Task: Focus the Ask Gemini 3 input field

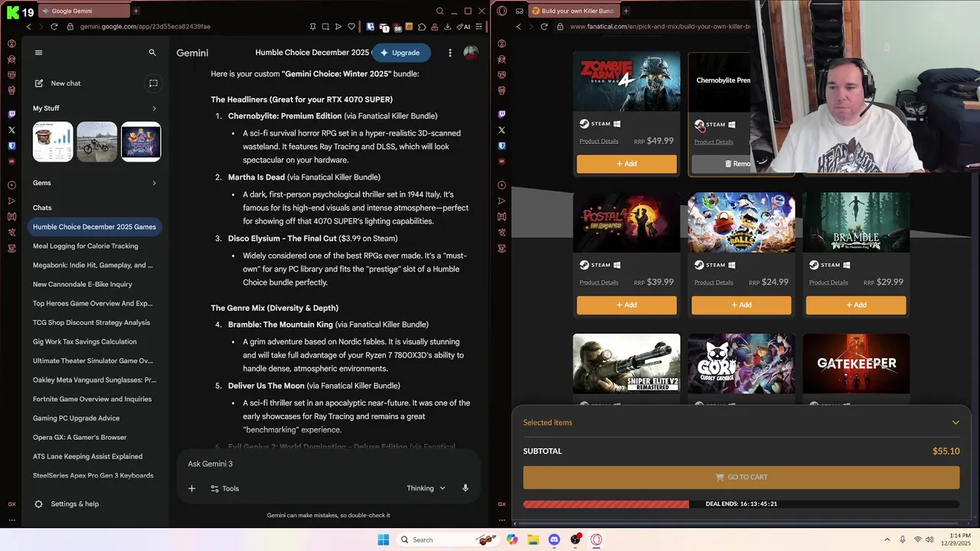Action: click(328, 464)
